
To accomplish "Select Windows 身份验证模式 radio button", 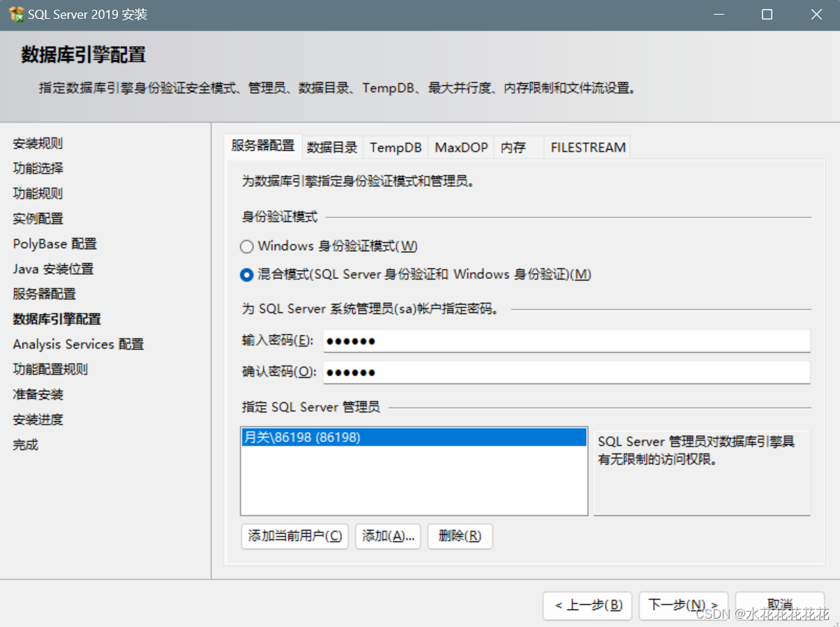I will click(246, 246).
